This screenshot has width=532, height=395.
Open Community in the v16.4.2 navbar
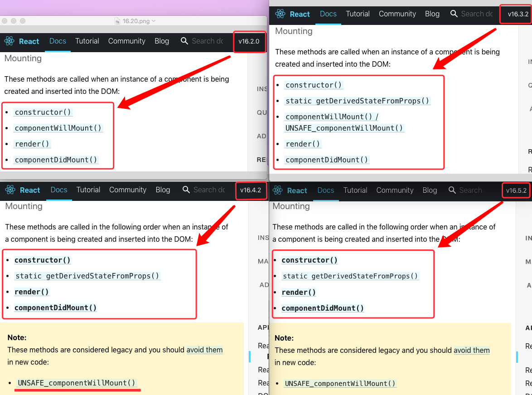(x=127, y=190)
